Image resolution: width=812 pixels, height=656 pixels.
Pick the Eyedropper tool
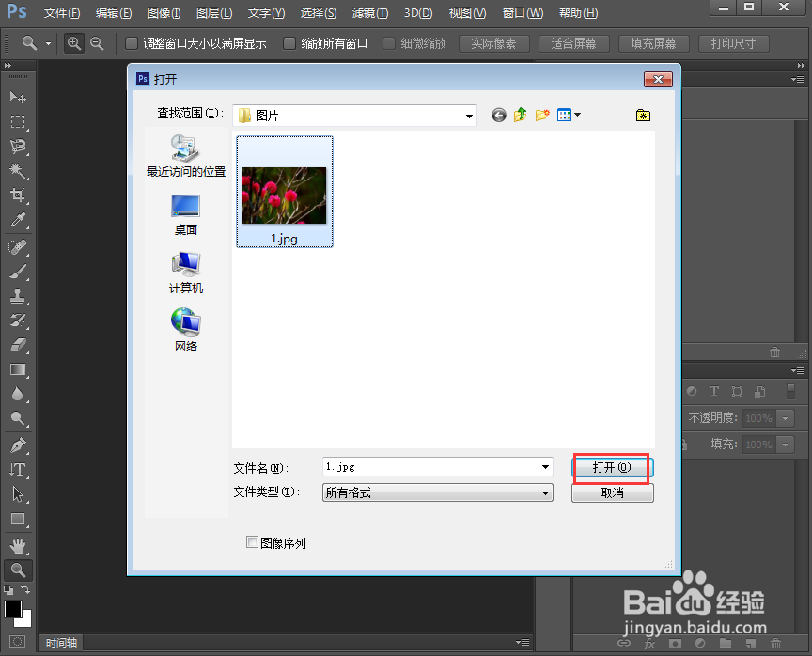pos(17,220)
